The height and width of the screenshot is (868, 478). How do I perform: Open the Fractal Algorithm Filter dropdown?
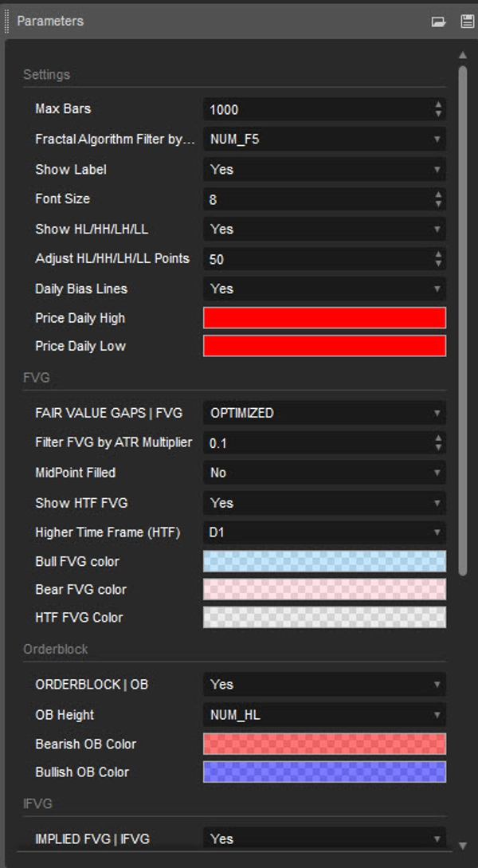coord(323,139)
